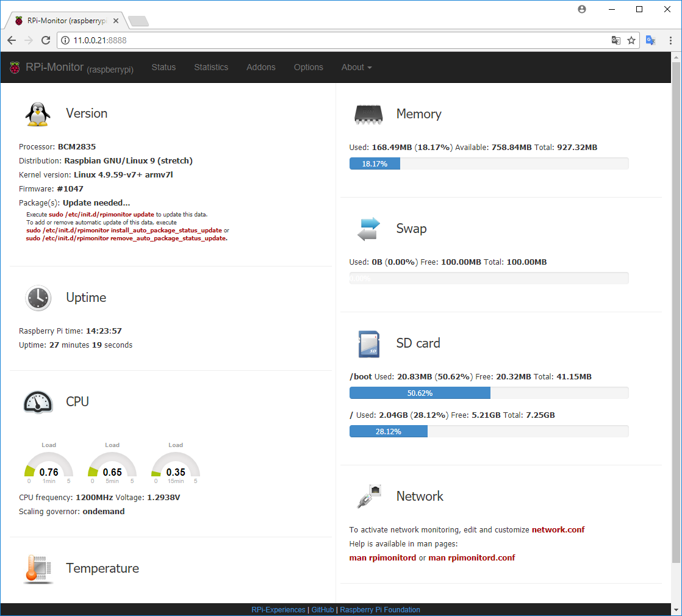The height and width of the screenshot is (616, 682).
Task: Expand the About dropdown menu
Action: (x=357, y=67)
